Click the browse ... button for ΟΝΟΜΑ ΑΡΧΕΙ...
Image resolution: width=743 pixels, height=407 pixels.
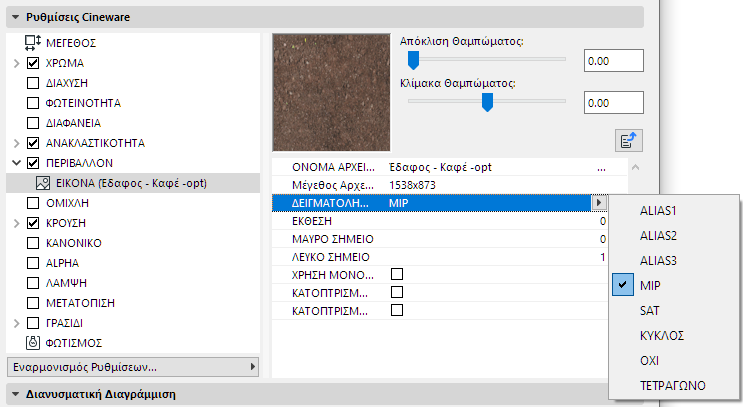[x=601, y=167]
